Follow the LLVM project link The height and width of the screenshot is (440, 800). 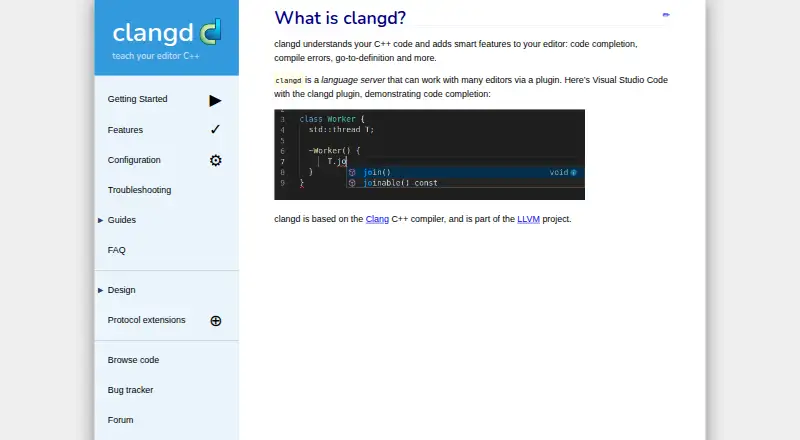[528, 219]
